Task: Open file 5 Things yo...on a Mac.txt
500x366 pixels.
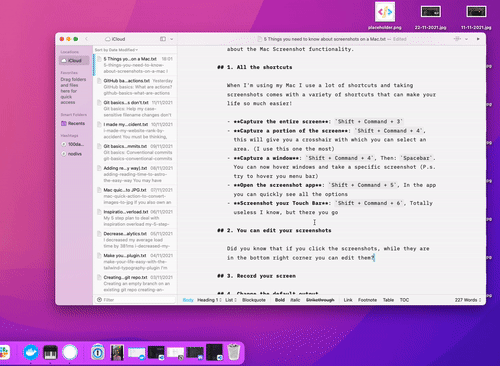Action: (x=135, y=65)
